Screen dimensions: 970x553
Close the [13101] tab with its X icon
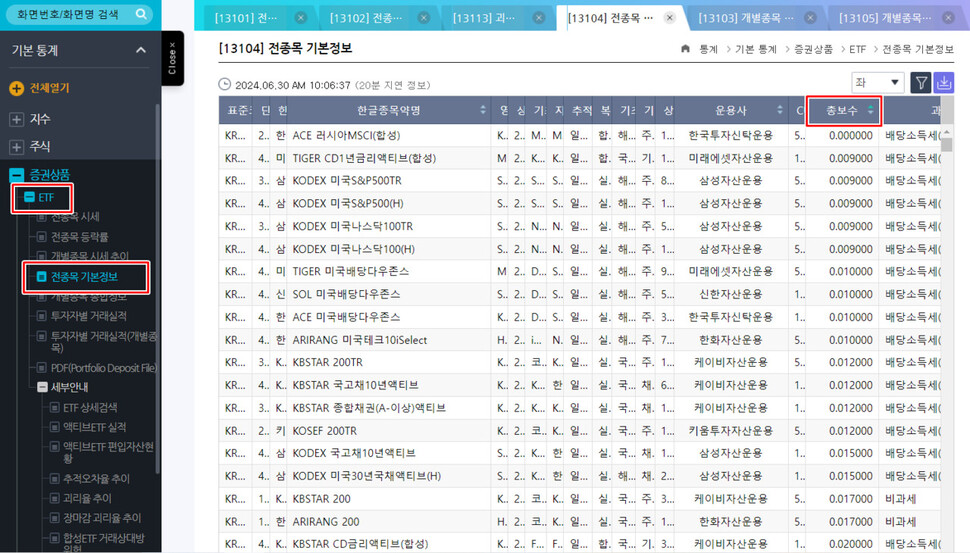click(x=301, y=18)
